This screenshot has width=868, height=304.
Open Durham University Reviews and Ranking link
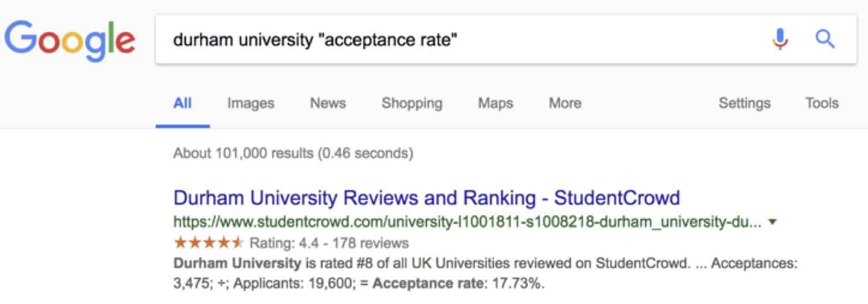pyautogui.click(x=427, y=198)
